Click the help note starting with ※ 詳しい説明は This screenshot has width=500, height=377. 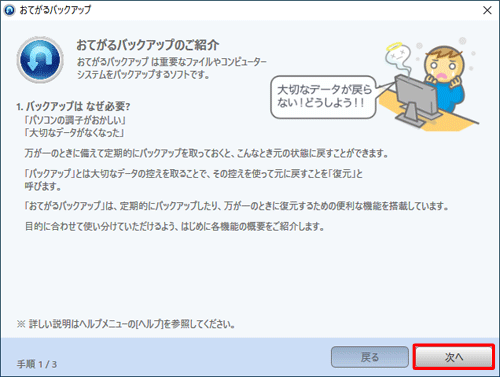click(x=126, y=324)
